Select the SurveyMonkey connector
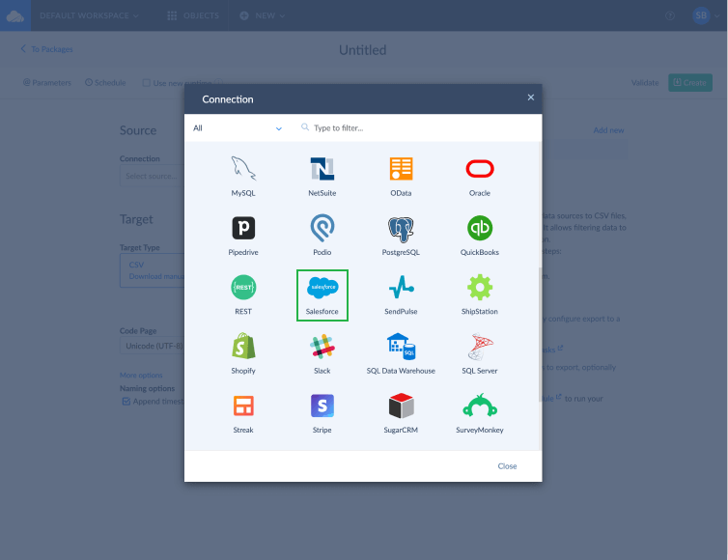 480,414
